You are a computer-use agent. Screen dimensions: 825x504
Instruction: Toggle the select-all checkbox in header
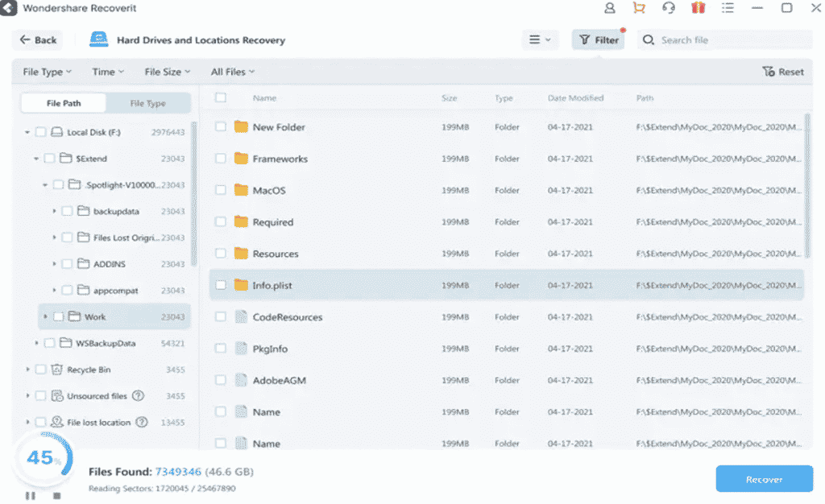pyautogui.click(x=221, y=97)
